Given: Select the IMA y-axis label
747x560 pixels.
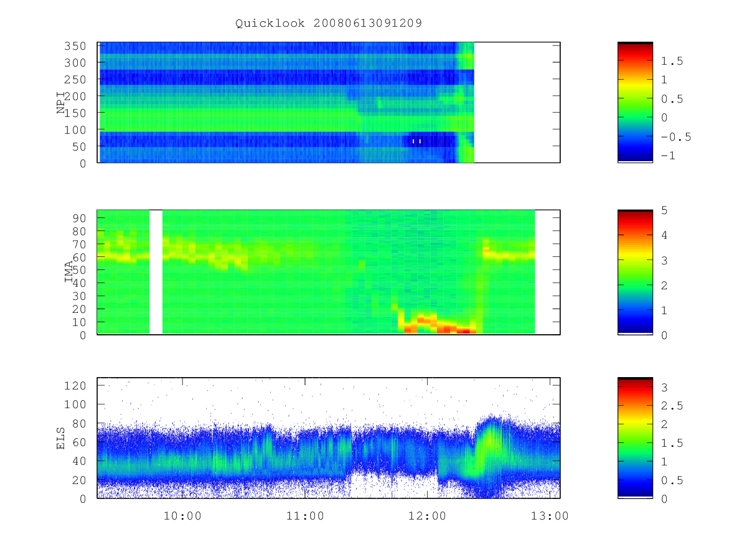Looking at the screenshot, I should pyautogui.click(x=69, y=273).
